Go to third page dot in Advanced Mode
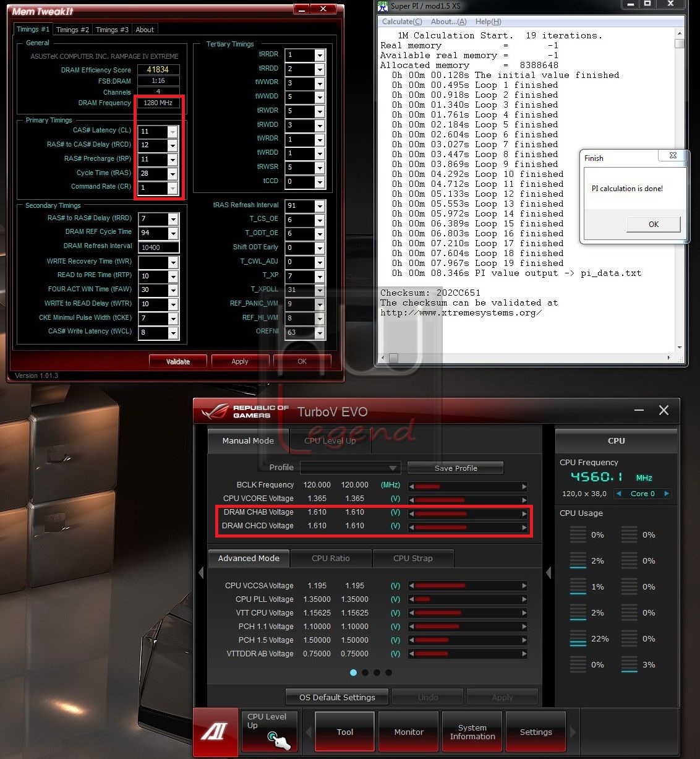This screenshot has height=759, width=700. (377, 672)
